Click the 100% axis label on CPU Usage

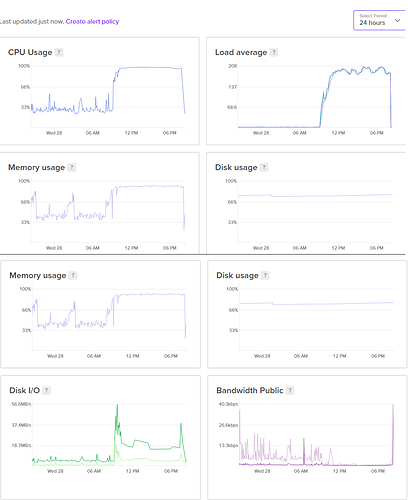click(x=24, y=66)
